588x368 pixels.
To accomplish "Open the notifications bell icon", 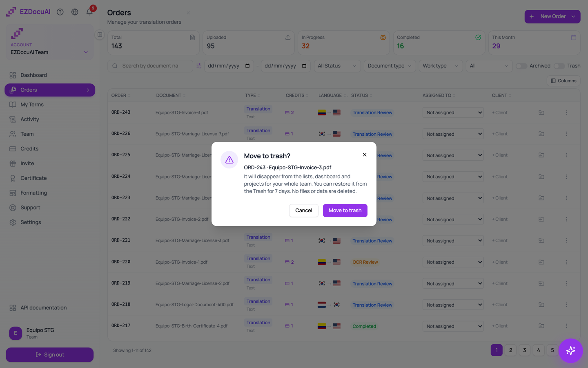I will pos(89,12).
